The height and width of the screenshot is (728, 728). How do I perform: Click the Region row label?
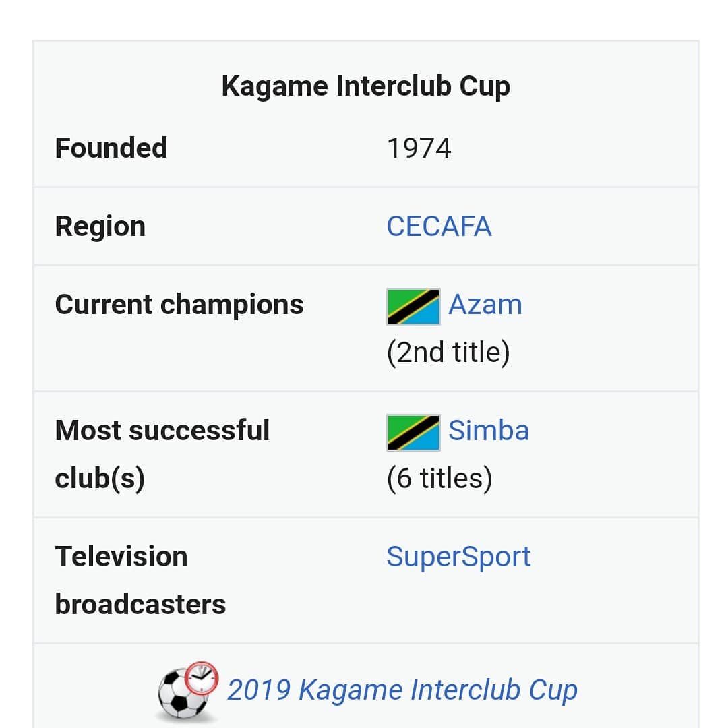pyautogui.click(x=100, y=226)
